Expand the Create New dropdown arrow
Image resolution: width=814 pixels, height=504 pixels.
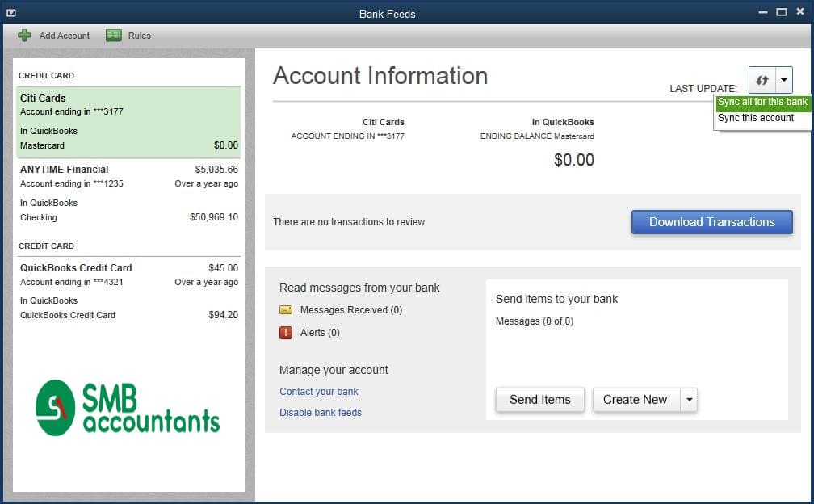click(x=689, y=400)
